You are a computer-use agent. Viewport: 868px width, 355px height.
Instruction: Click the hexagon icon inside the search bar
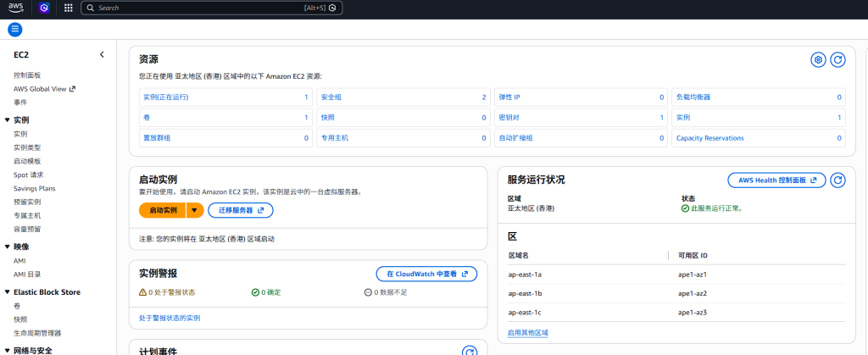332,8
